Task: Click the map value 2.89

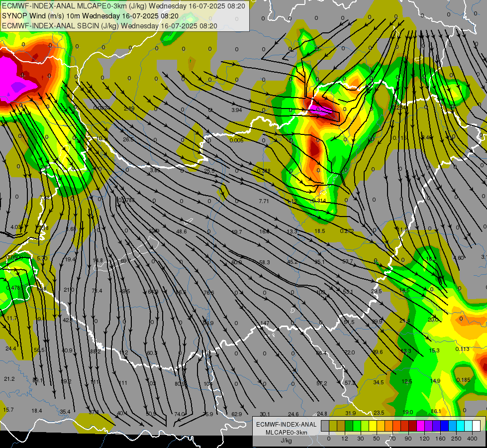Action: point(129,109)
